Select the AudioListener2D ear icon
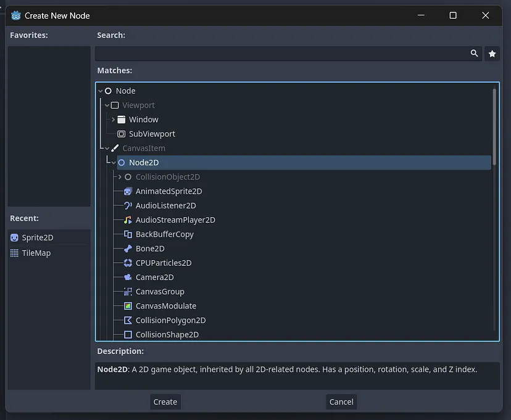The image size is (511, 420). point(128,205)
